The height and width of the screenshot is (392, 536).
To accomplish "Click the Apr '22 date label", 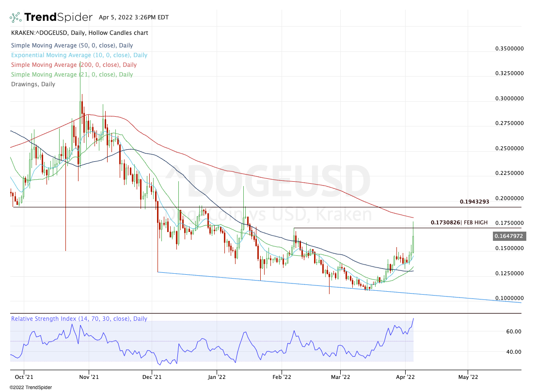I will [x=405, y=377].
